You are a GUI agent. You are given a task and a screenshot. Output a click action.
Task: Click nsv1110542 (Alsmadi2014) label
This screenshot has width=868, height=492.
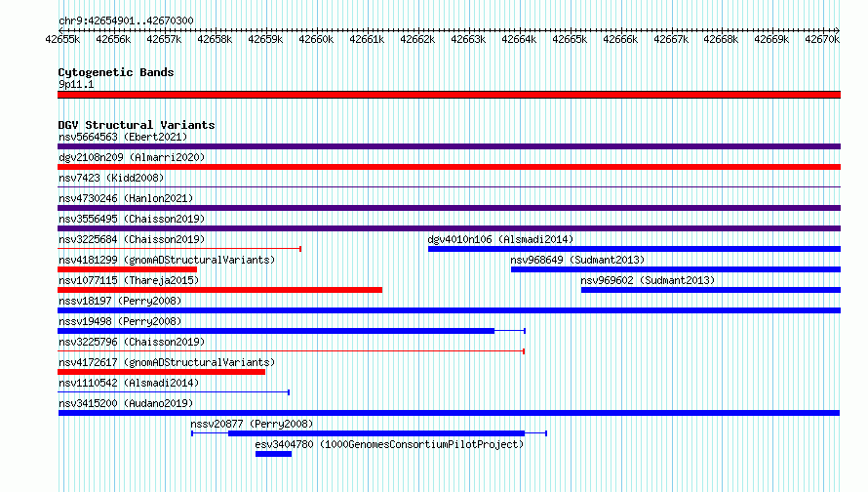(x=129, y=383)
